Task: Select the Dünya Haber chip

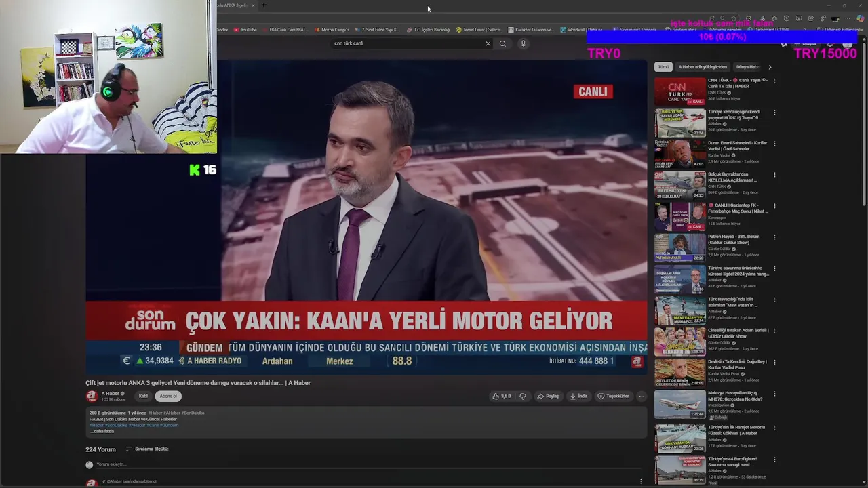Action: (747, 67)
